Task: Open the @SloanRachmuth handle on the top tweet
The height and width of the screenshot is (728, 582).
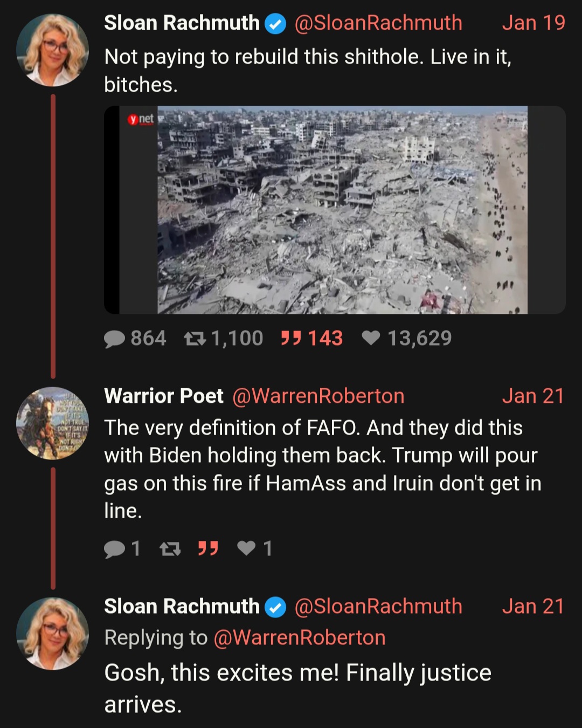Action: click(x=378, y=23)
